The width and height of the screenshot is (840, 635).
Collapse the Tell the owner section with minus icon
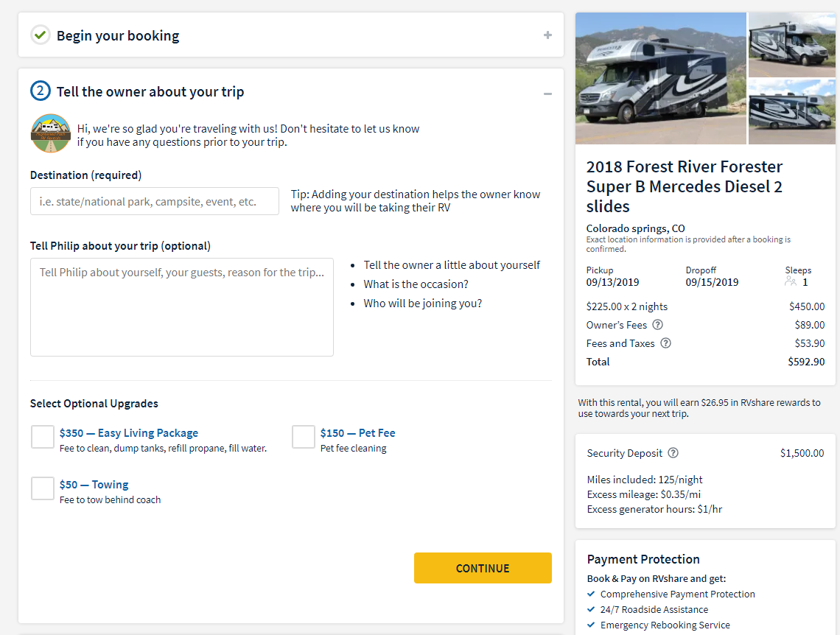547,94
